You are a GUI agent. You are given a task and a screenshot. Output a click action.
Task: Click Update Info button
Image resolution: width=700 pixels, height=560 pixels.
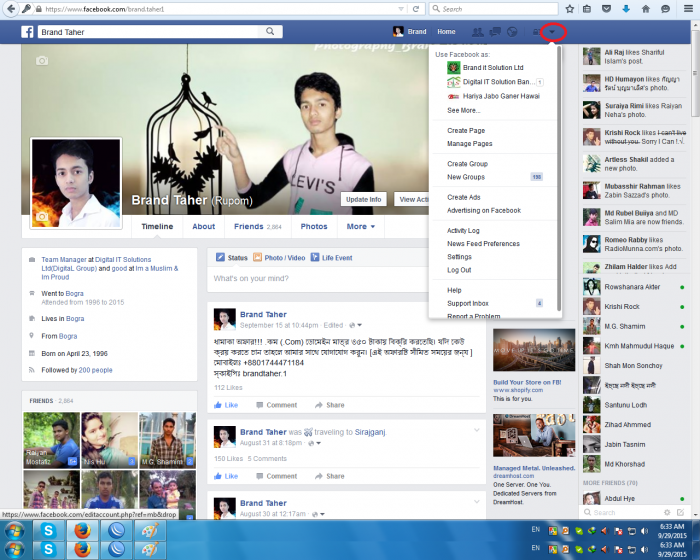[363, 200]
